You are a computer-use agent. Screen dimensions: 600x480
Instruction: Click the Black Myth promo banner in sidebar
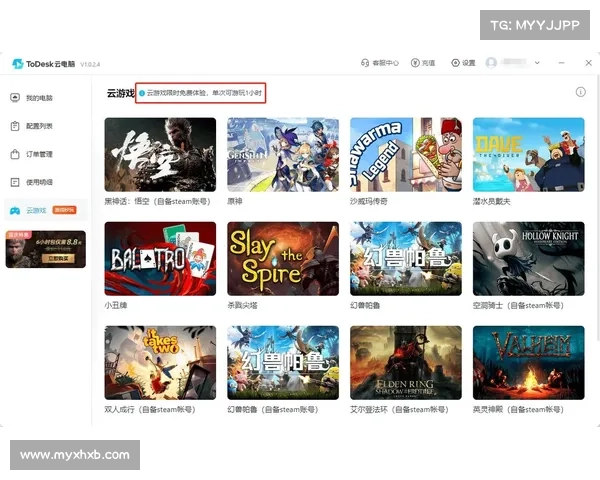pyautogui.click(x=46, y=249)
